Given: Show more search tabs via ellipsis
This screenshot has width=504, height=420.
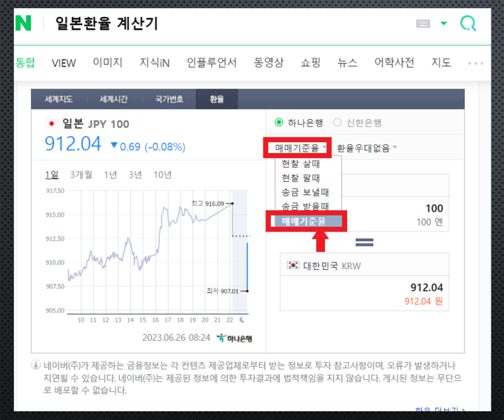Looking at the screenshot, I should [476, 64].
